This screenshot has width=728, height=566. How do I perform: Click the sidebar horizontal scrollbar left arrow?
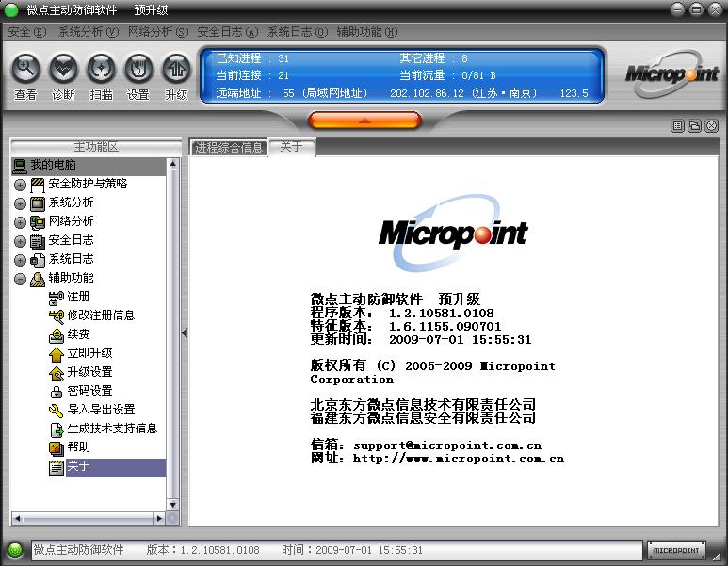[18, 518]
